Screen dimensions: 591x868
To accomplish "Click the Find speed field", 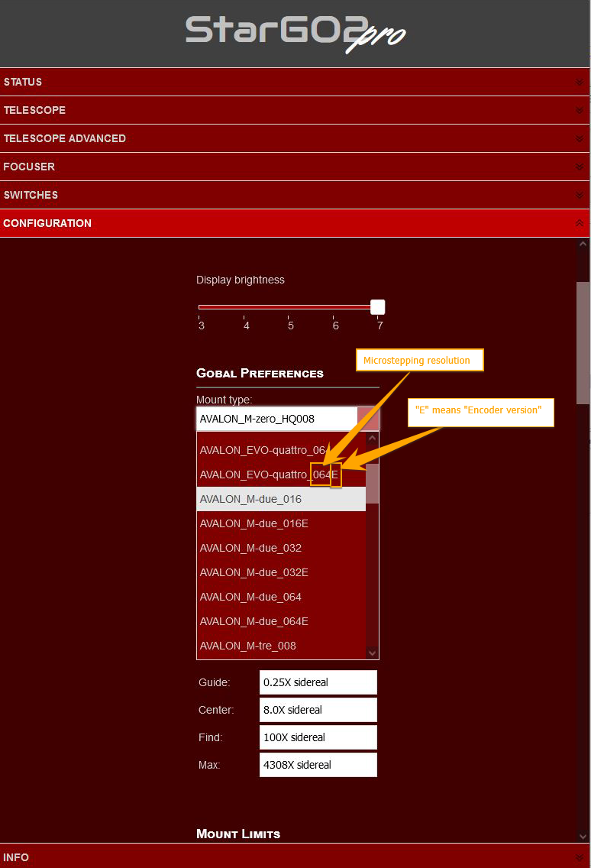I will click(x=318, y=737).
